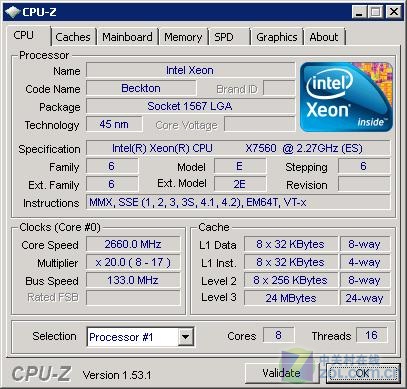Open the Mainboard tab
This screenshot has height=389, width=407.
point(127,37)
